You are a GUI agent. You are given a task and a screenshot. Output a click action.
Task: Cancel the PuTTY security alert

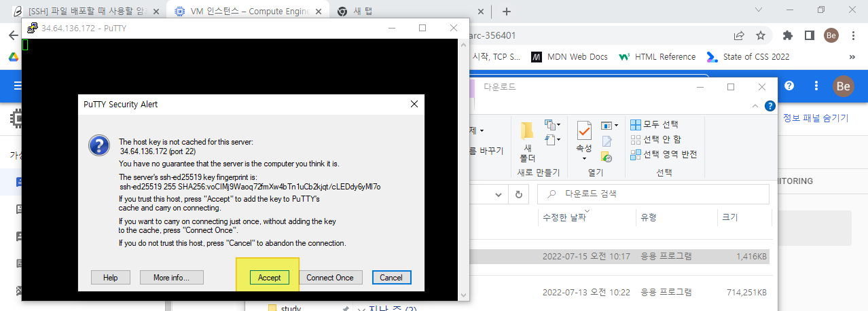click(x=391, y=277)
